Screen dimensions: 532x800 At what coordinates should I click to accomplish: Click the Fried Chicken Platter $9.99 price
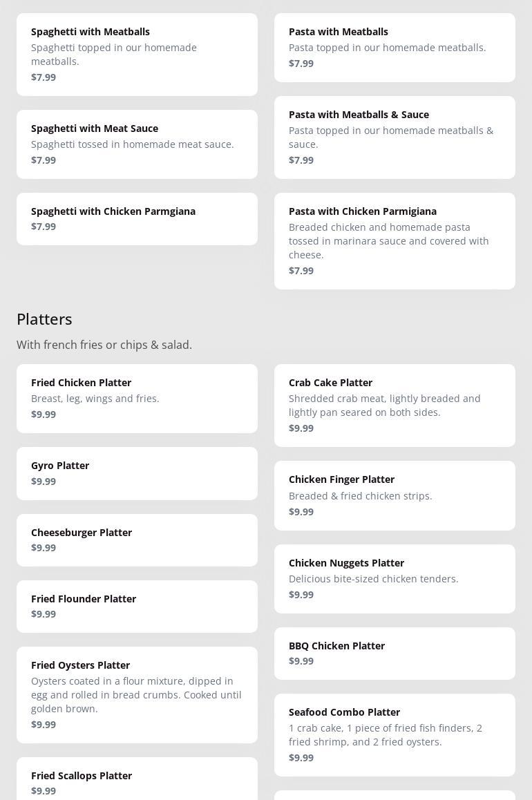tap(44, 415)
